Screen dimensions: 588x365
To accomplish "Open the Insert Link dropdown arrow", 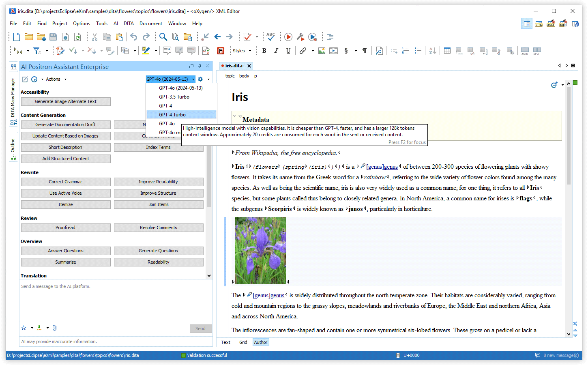I will pyautogui.click(x=313, y=51).
